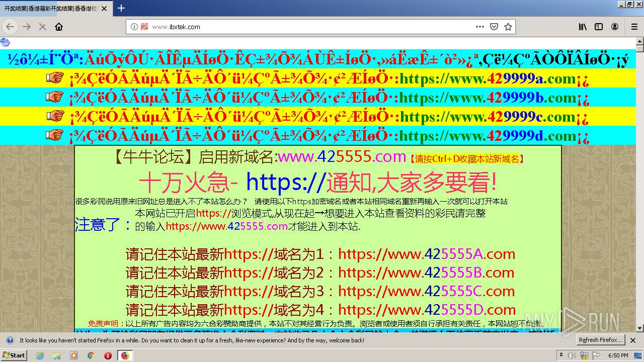This screenshot has height=362, width=644.
Task: Click the Refresh Firefox button
Action: point(600,340)
